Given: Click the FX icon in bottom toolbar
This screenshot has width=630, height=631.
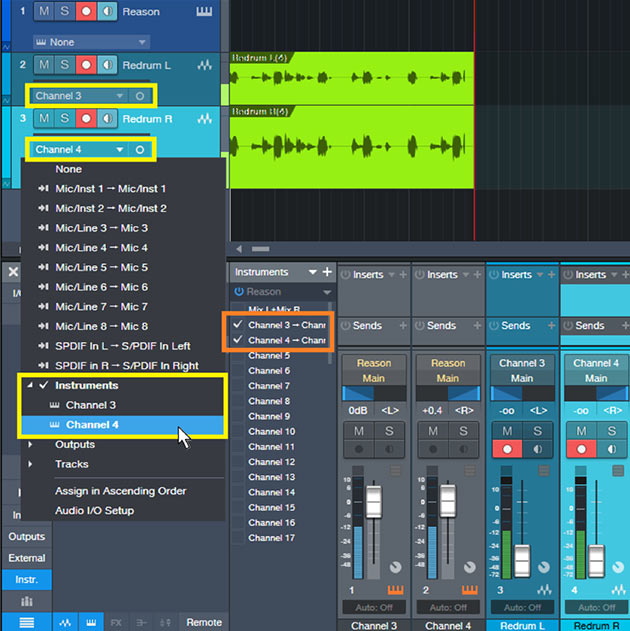Looking at the screenshot, I should coord(116,622).
